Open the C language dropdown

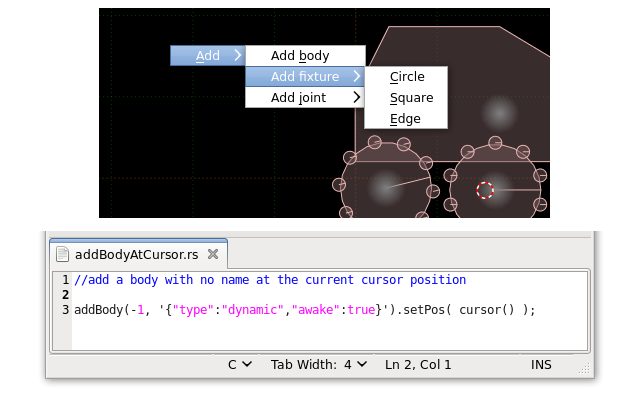(x=239, y=365)
